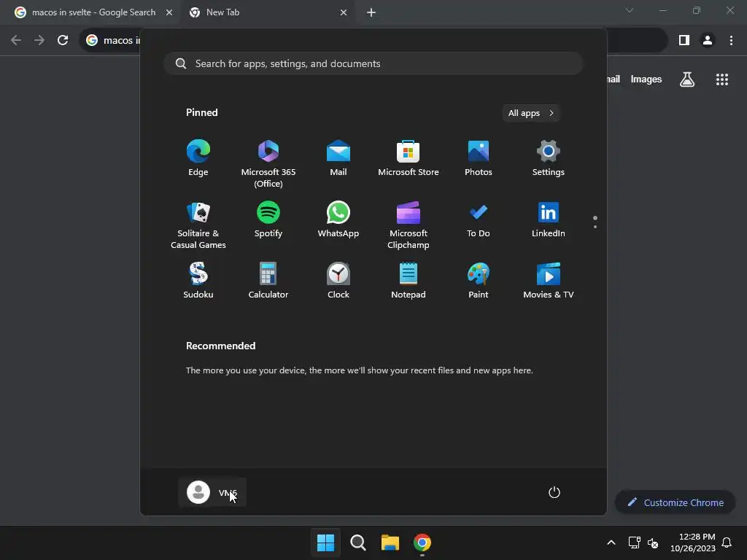Image resolution: width=747 pixels, height=560 pixels.
Task: Open taskbar Search
Action: 357,542
